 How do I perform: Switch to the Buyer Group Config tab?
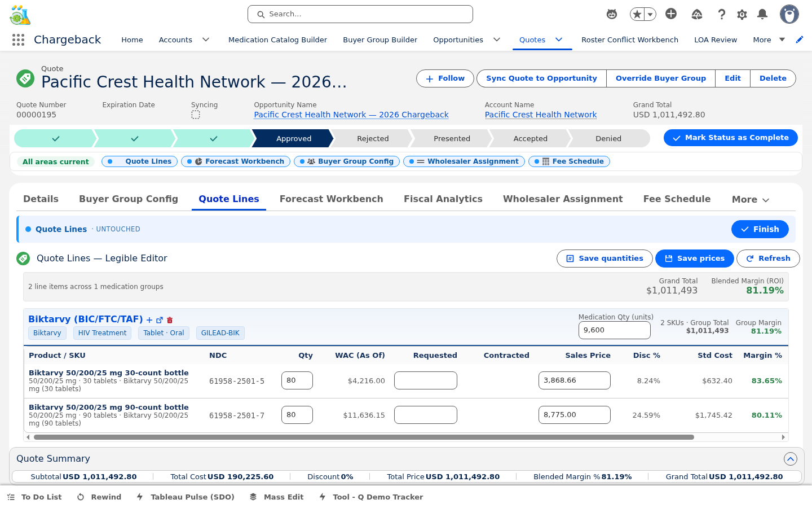tap(129, 199)
